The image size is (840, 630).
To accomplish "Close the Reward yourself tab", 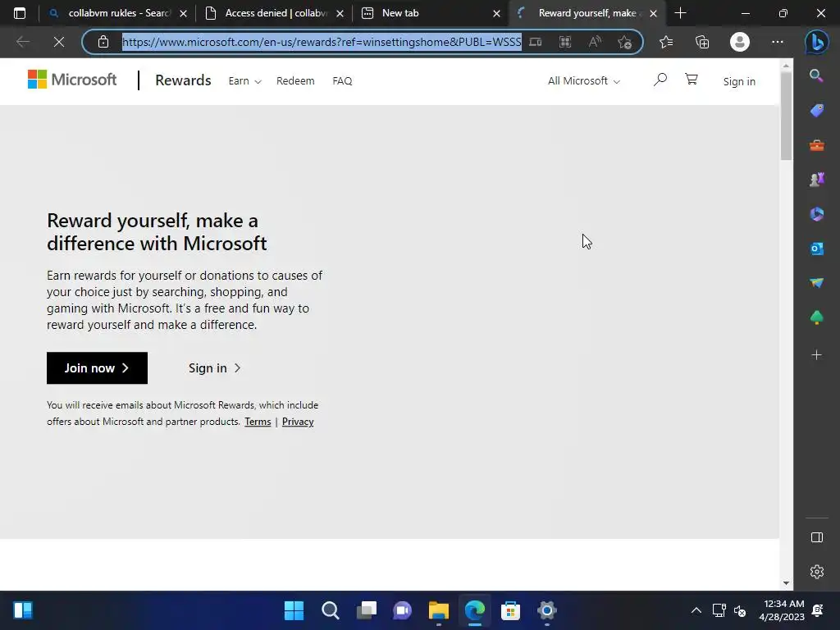I will pyautogui.click(x=653, y=13).
